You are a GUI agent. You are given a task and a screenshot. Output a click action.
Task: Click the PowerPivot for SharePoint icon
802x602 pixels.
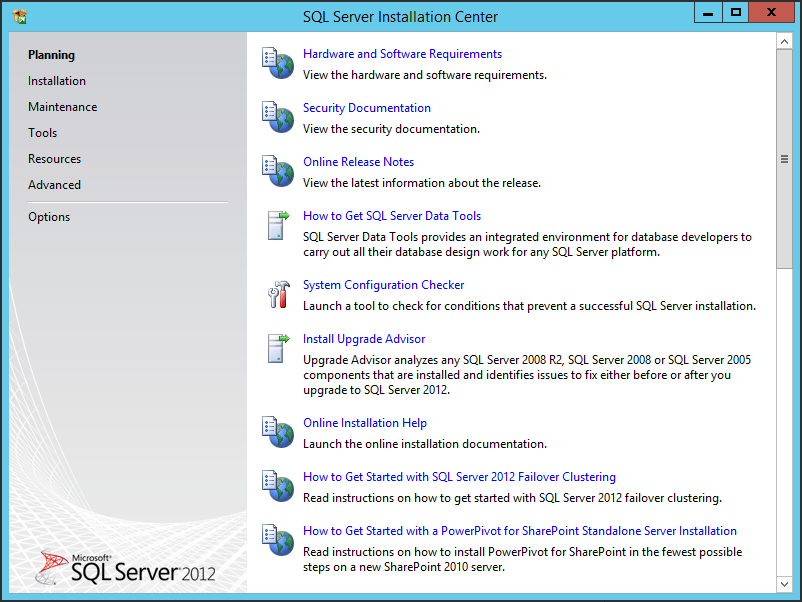pos(277,540)
